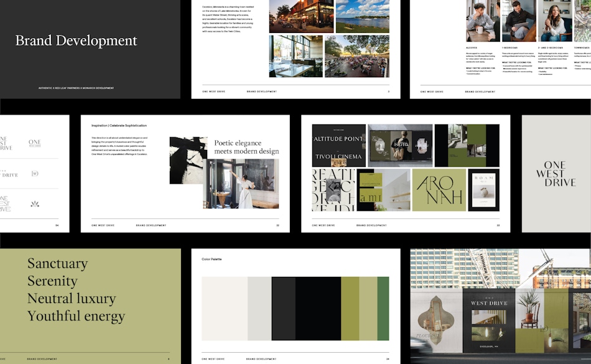Click the ONE WEST DRIVE stacked logo
This screenshot has height=364, width=591.
556,174
